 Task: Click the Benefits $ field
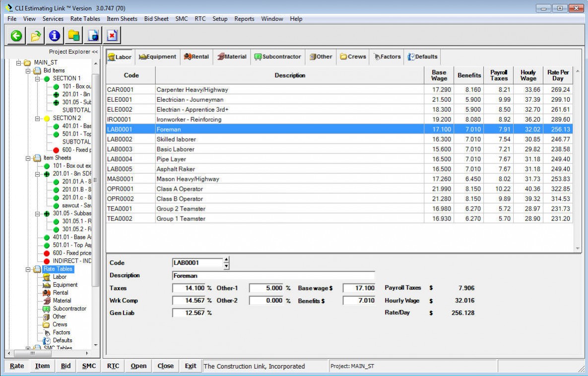359,301
